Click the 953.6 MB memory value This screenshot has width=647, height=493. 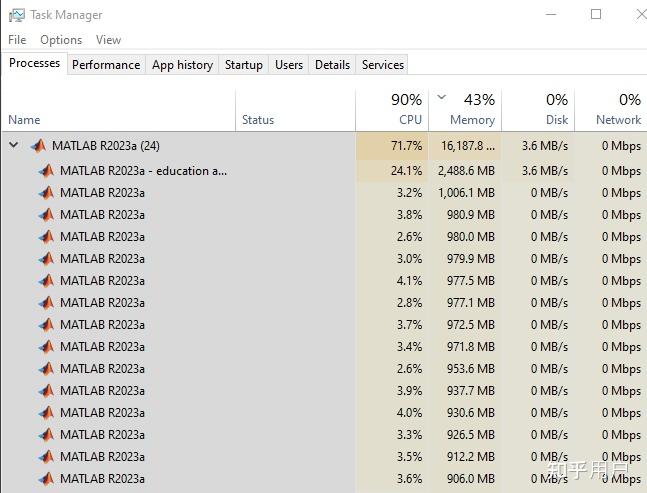pos(471,369)
